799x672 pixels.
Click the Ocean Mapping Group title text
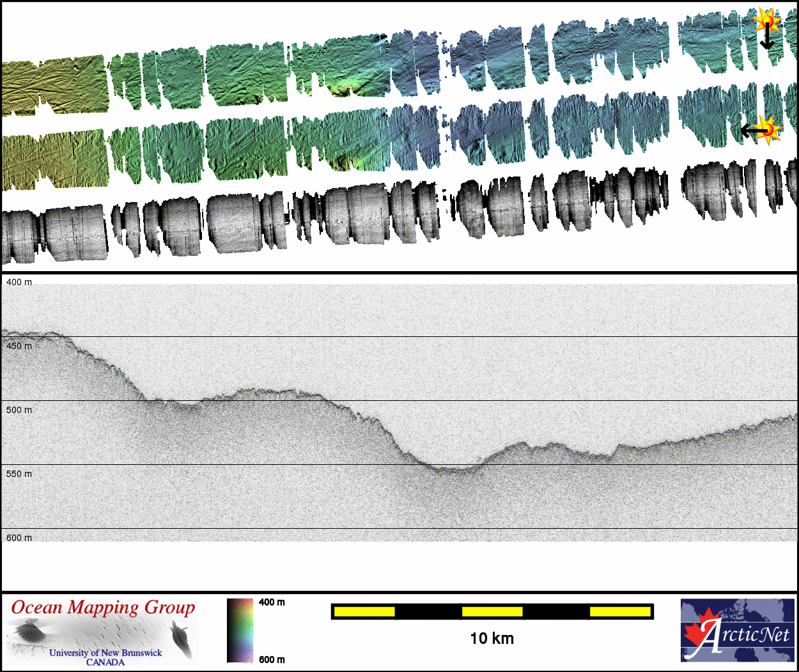point(103,607)
